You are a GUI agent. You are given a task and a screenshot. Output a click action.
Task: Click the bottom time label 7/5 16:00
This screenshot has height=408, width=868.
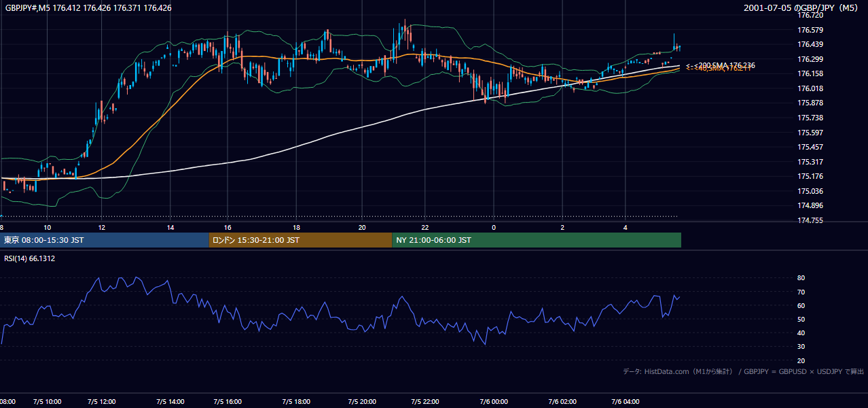click(x=228, y=402)
